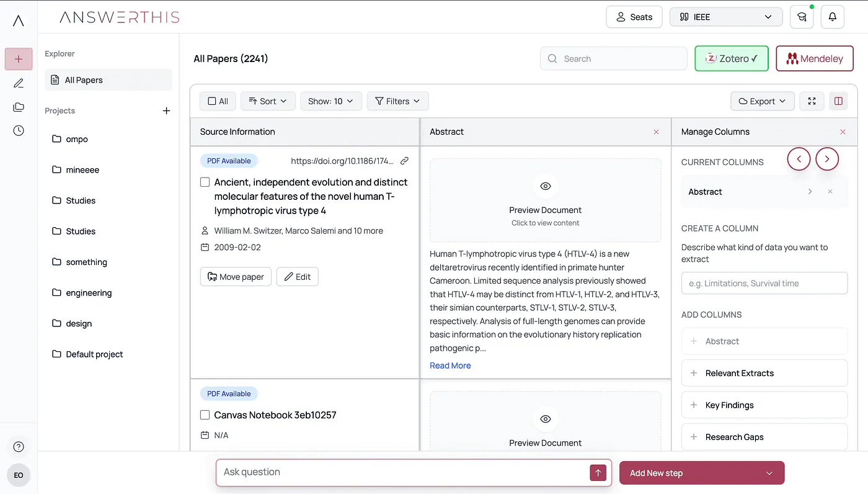This screenshot has width=868, height=494.
Task: Click the red plus new item button
Action: (x=19, y=59)
